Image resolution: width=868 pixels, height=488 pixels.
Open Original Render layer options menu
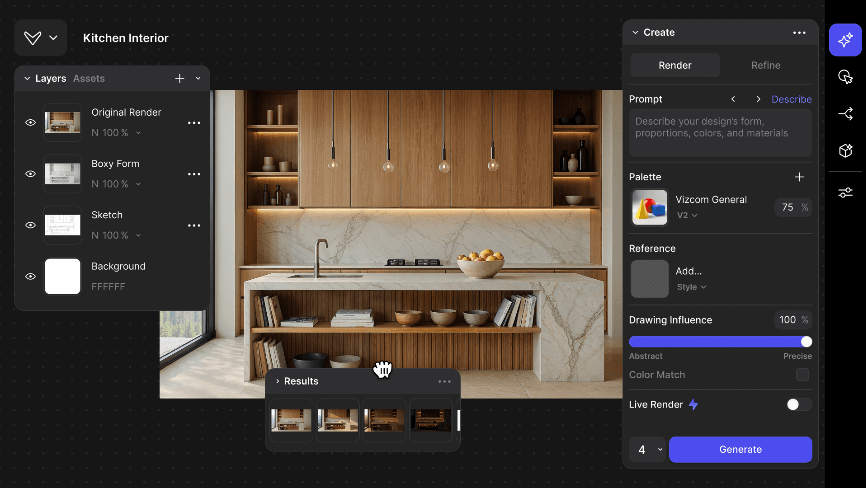[x=194, y=123]
